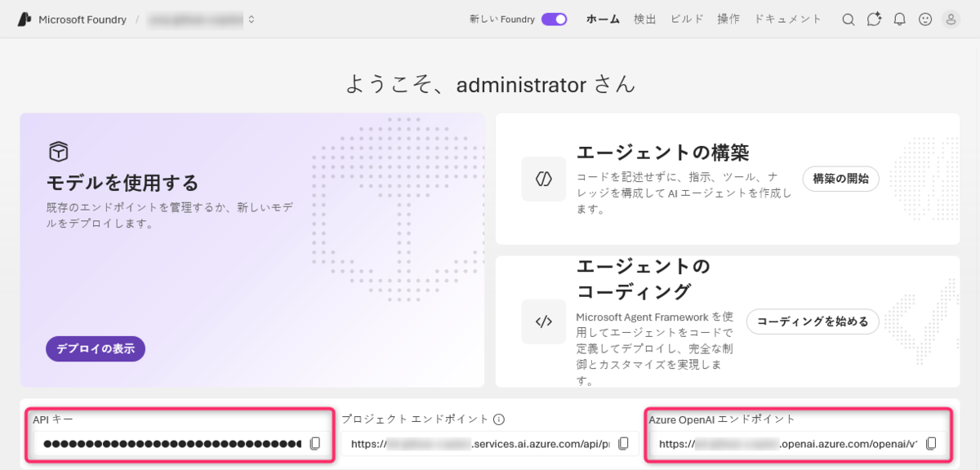Click the feedback smiley icon
This screenshot has width=980, height=470.
tap(925, 20)
